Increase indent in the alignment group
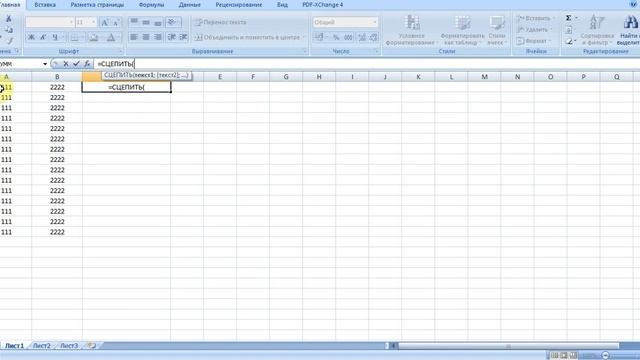Image resolution: width=640 pixels, height=360 pixels. (x=183, y=37)
